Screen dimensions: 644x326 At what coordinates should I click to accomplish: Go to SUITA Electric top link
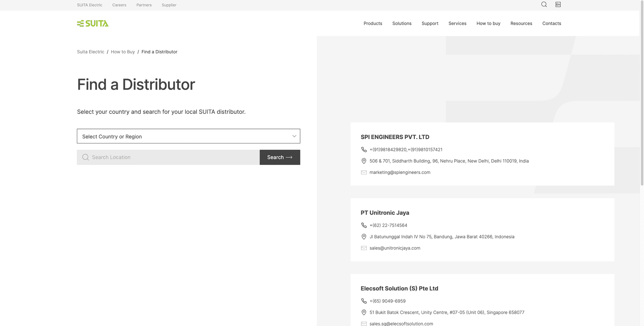coord(90,5)
